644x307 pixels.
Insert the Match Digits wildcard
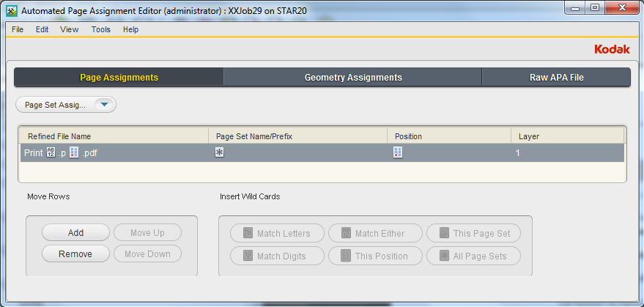click(x=277, y=256)
